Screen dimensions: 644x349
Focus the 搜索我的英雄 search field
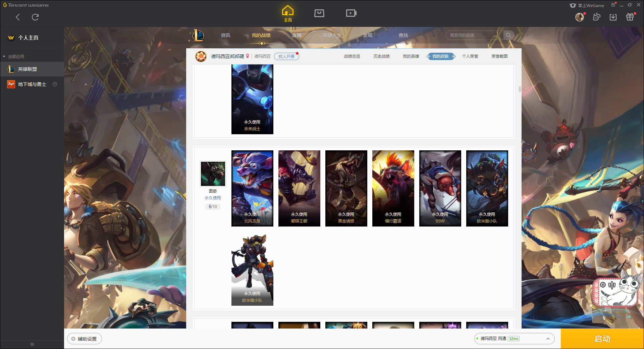(x=475, y=35)
